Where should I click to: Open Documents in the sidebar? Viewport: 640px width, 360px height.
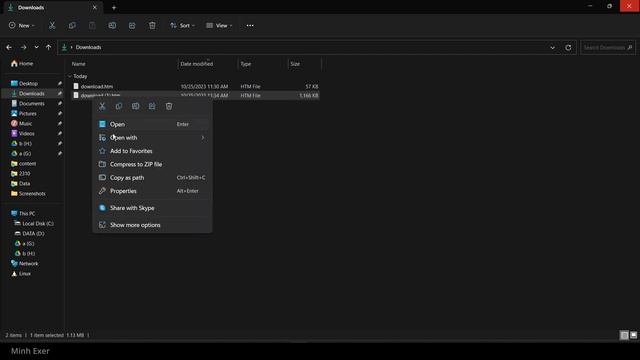[33, 104]
